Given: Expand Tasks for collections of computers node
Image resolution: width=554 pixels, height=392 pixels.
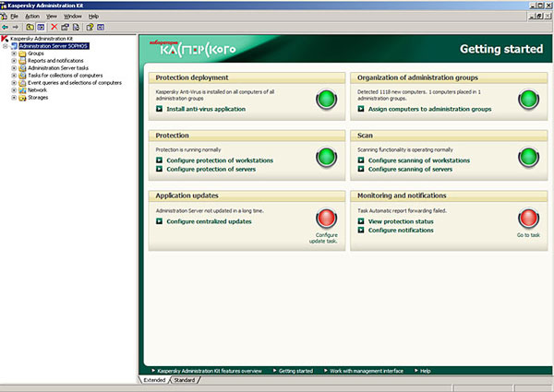Looking at the screenshot, I should [14, 76].
